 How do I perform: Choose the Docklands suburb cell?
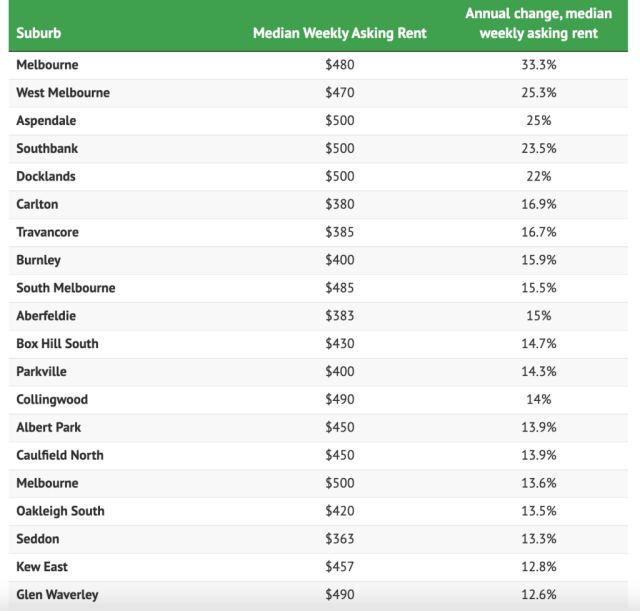[x=46, y=177]
